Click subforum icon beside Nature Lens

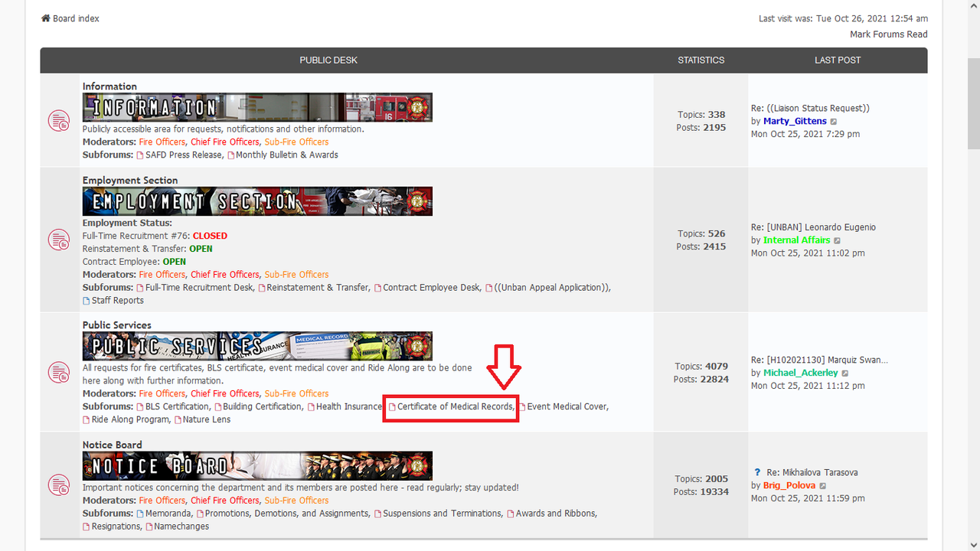tap(178, 420)
